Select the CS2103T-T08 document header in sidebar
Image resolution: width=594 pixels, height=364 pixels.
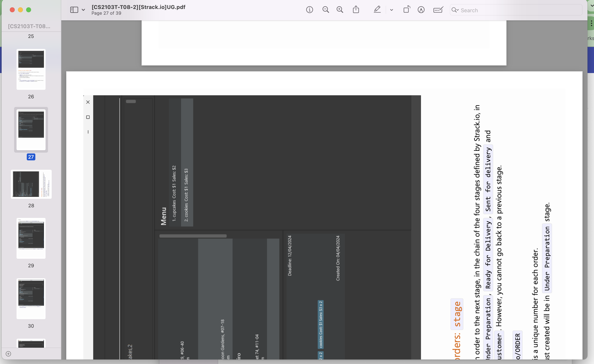pyautogui.click(x=29, y=26)
